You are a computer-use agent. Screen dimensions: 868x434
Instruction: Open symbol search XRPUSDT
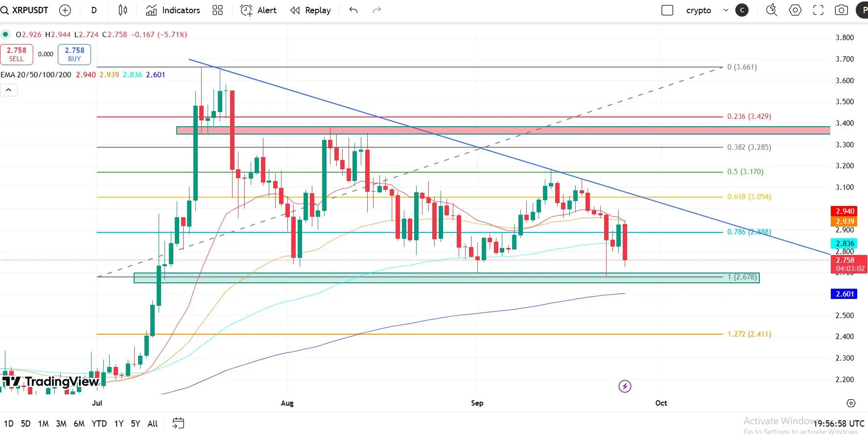pyautogui.click(x=24, y=10)
